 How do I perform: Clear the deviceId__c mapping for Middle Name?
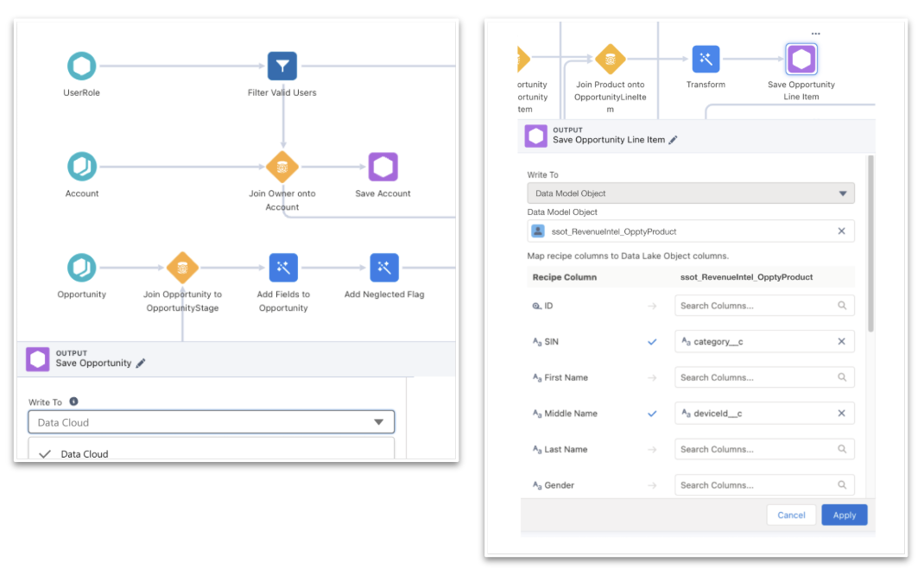point(841,414)
